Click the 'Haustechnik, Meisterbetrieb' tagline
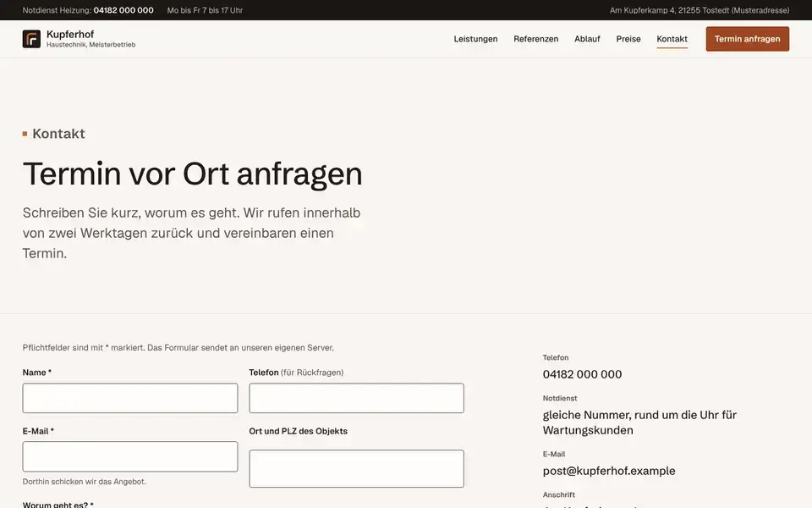Screen dimensions: 812x508 coord(91,45)
